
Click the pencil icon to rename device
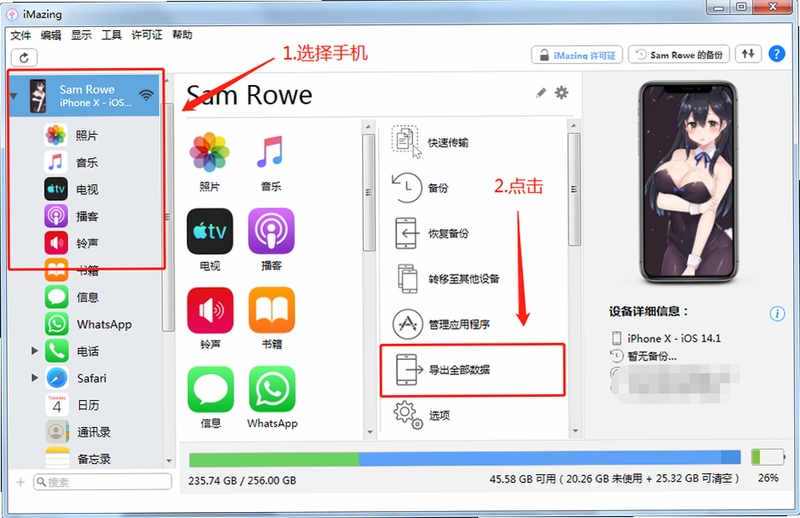(x=541, y=92)
